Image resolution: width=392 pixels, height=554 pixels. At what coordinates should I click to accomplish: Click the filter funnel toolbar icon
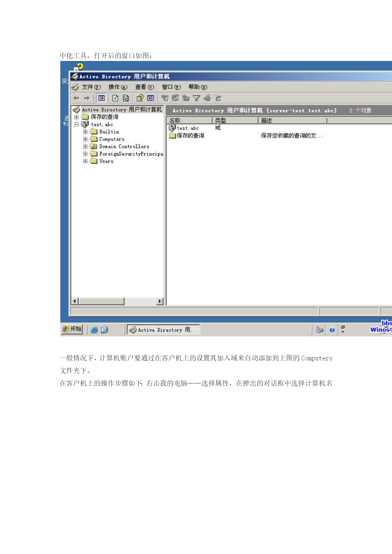point(196,98)
